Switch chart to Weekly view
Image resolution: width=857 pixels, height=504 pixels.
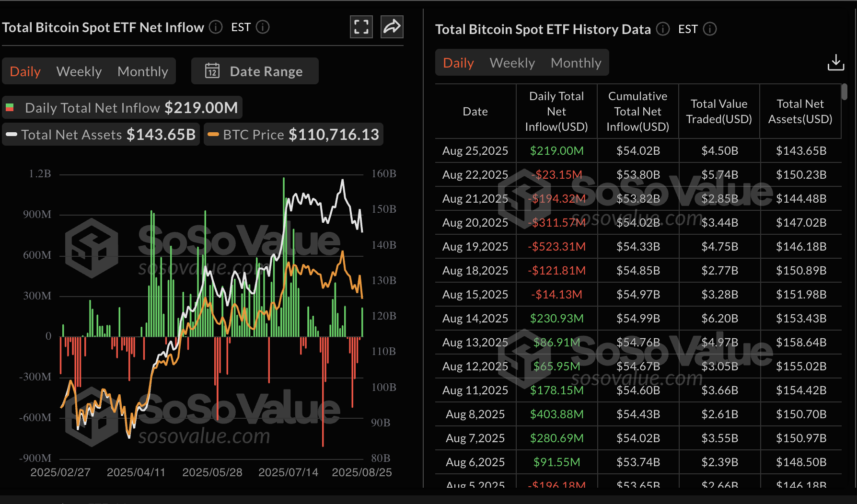tap(79, 71)
